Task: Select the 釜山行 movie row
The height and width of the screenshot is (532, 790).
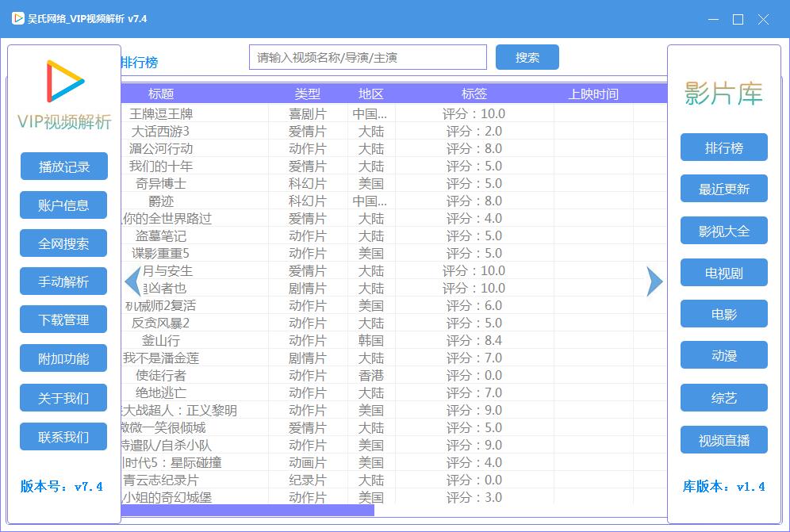Action: (x=394, y=341)
